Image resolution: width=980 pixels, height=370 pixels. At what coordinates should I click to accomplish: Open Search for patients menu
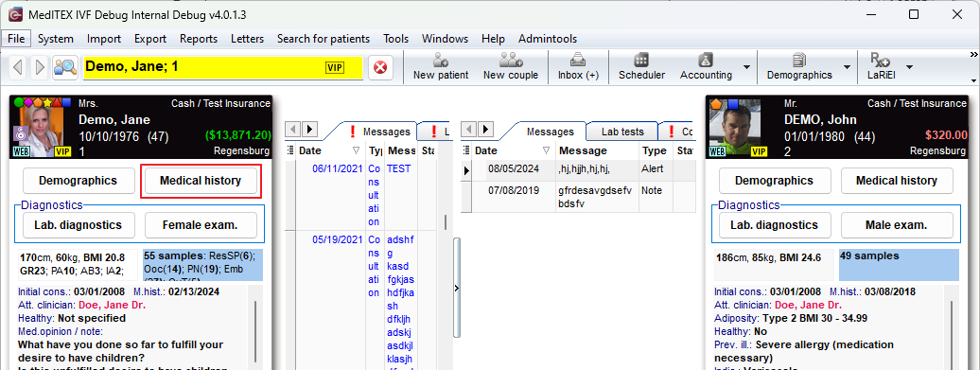[324, 39]
